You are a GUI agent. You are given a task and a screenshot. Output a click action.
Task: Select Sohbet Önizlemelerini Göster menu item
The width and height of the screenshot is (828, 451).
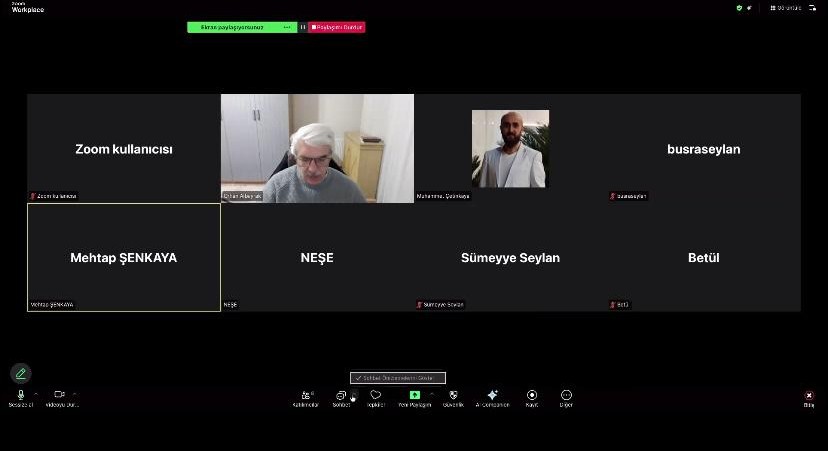coord(398,378)
